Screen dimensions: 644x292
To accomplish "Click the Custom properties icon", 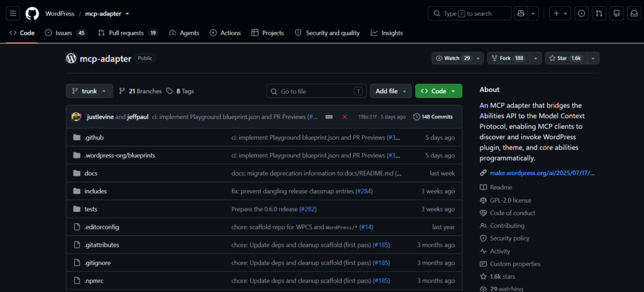I will click(x=484, y=264).
